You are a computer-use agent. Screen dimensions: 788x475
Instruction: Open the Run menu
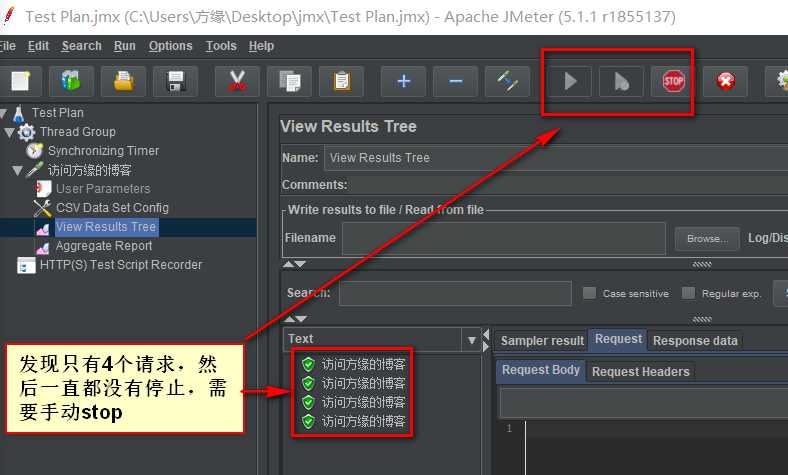coord(125,46)
